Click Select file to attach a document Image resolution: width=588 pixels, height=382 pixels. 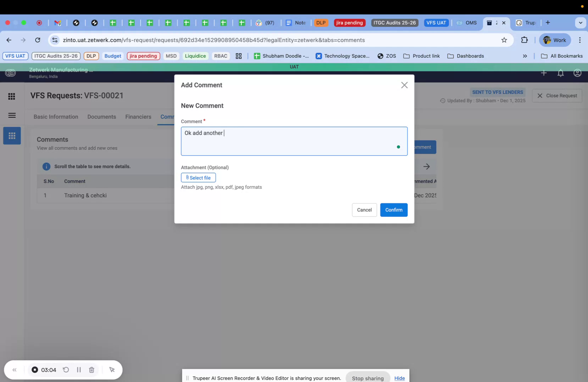pyautogui.click(x=198, y=178)
